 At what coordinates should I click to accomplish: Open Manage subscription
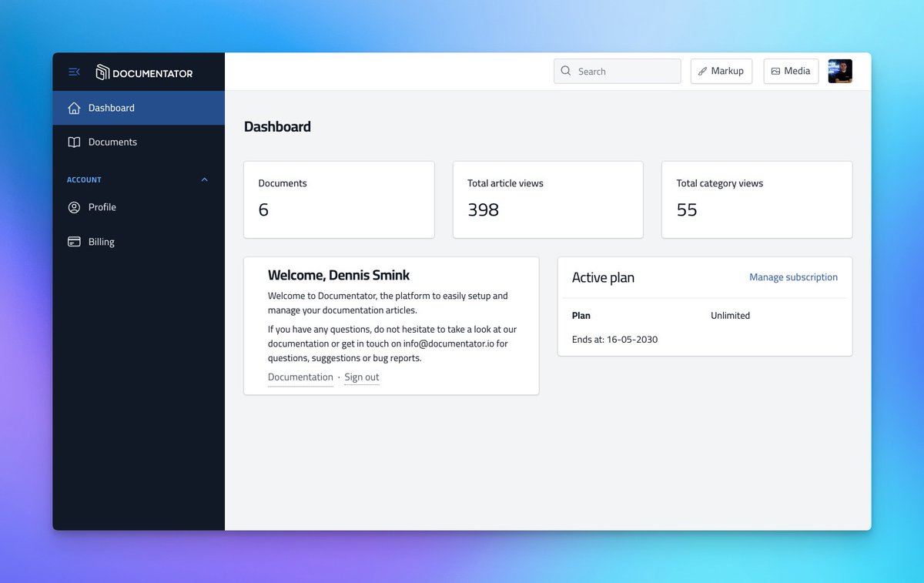[x=793, y=277]
